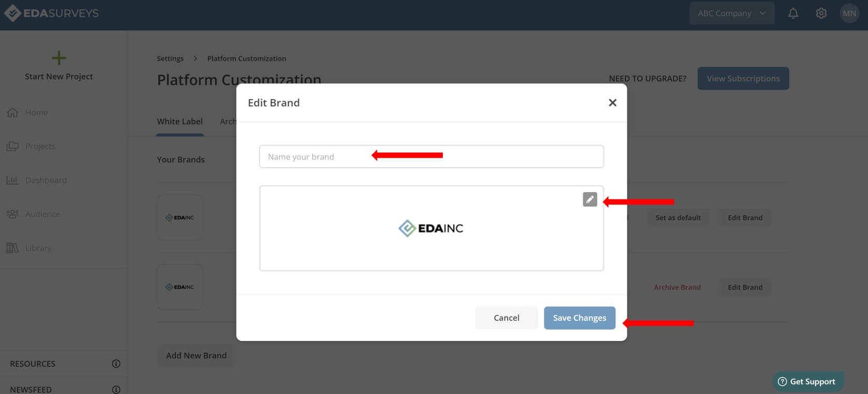Open info icon next to RESOURCES
Image resolution: width=868 pixels, height=394 pixels.
116,364
